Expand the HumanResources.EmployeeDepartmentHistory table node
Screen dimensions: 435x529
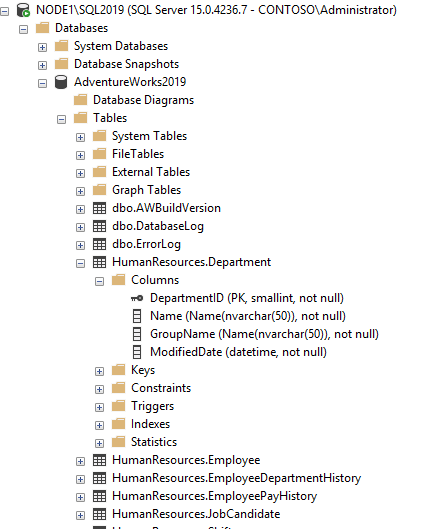click(x=80, y=479)
